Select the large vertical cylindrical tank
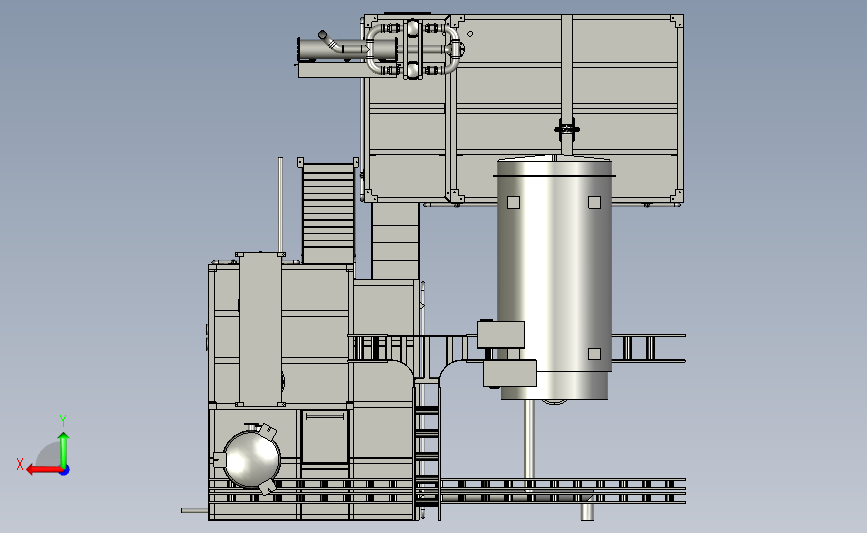This screenshot has height=533, width=867. 555,278
